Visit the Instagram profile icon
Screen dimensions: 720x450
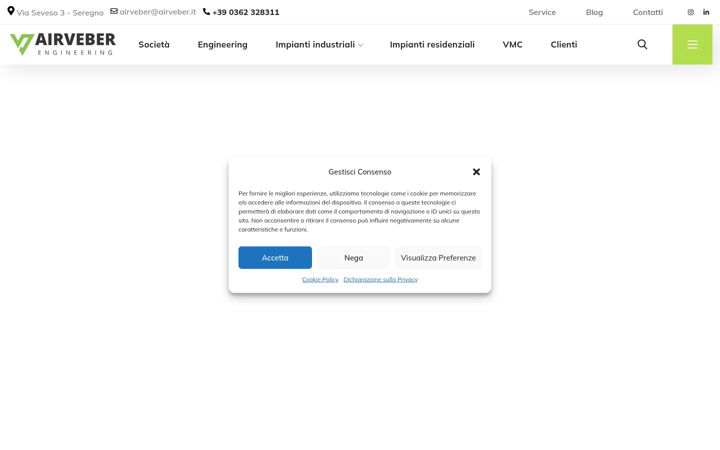coord(691,12)
